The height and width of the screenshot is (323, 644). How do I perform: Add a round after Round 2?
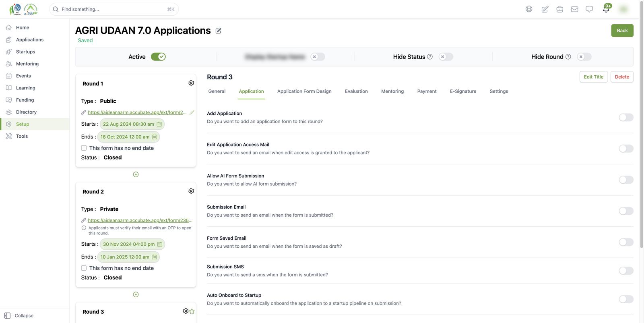(136, 294)
